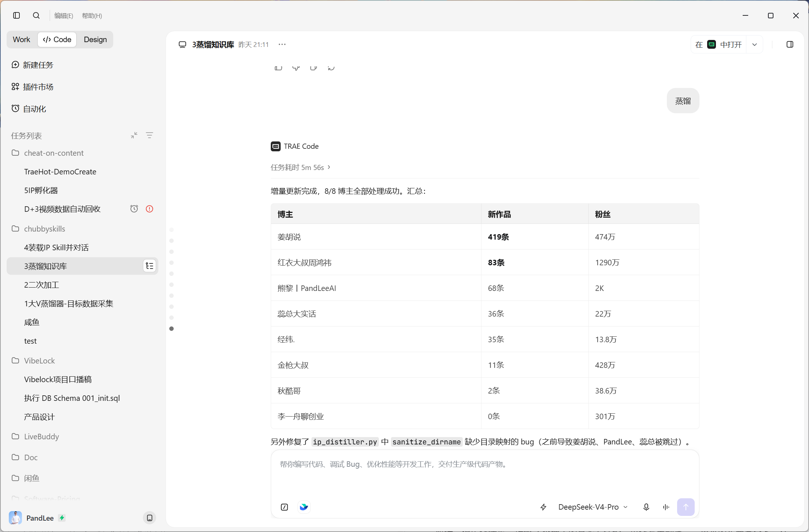Image resolution: width=809 pixels, height=532 pixels.
Task: Click the 在...中打开 button
Action: (719, 44)
